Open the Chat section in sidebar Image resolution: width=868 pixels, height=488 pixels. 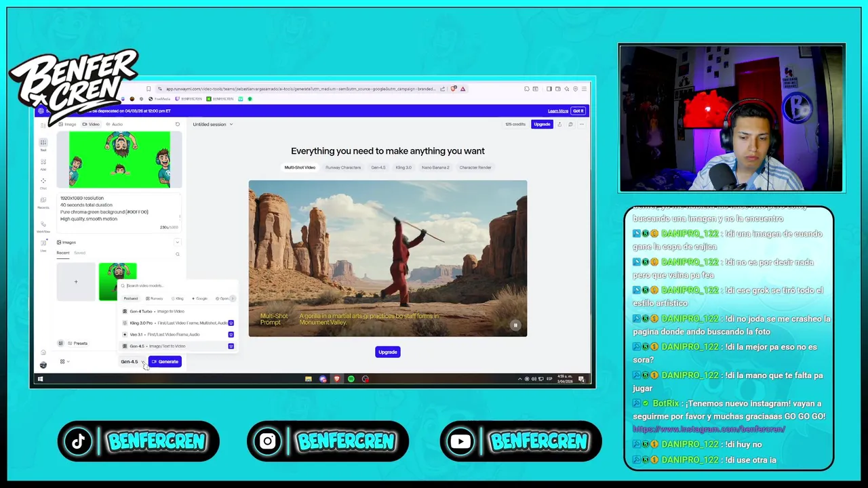(43, 183)
